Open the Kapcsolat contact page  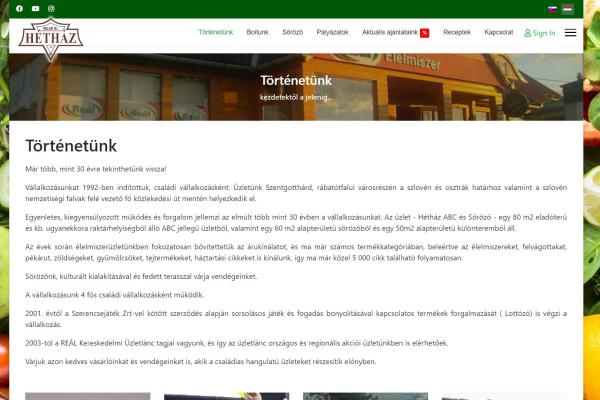(x=498, y=32)
